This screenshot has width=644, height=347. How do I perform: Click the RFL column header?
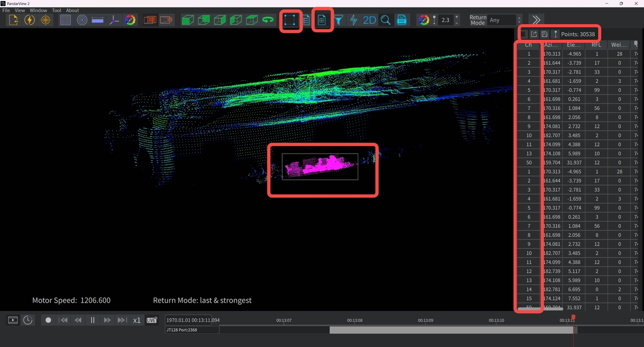[596, 45]
